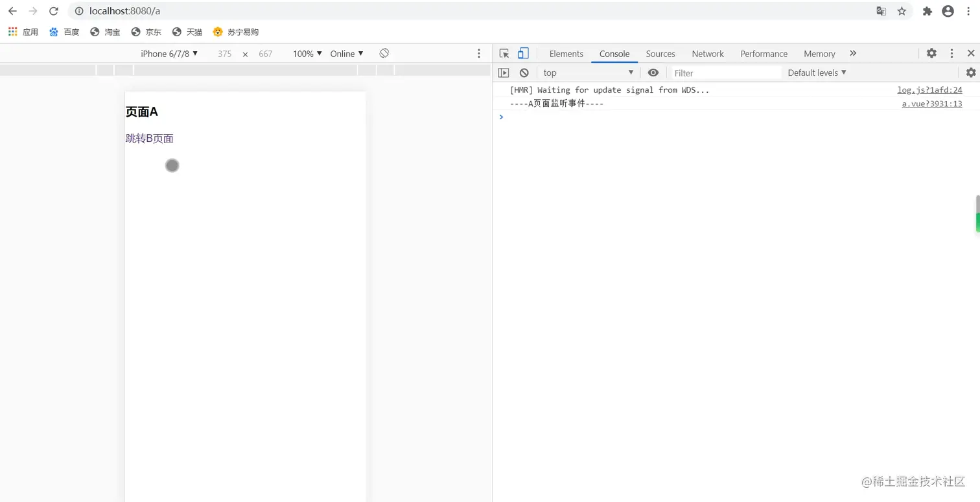Show more DevTools tabs
The width and height of the screenshot is (980, 502).
click(x=853, y=53)
